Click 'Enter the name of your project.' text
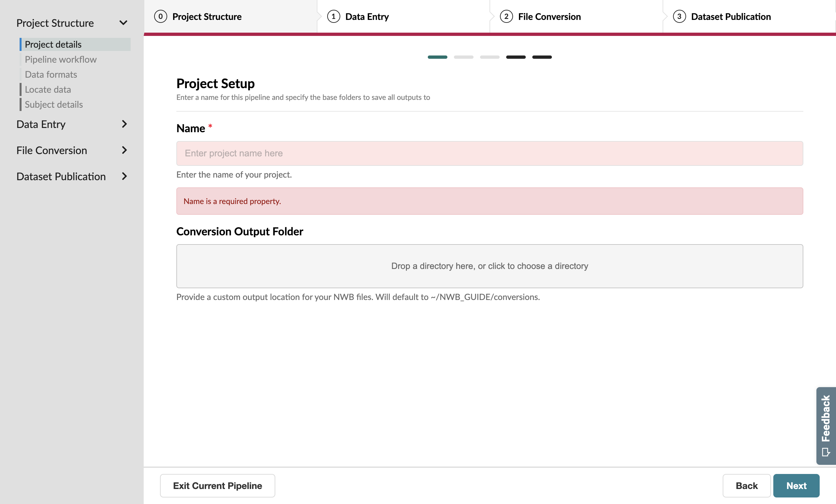The width and height of the screenshot is (836, 504). click(234, 175)
